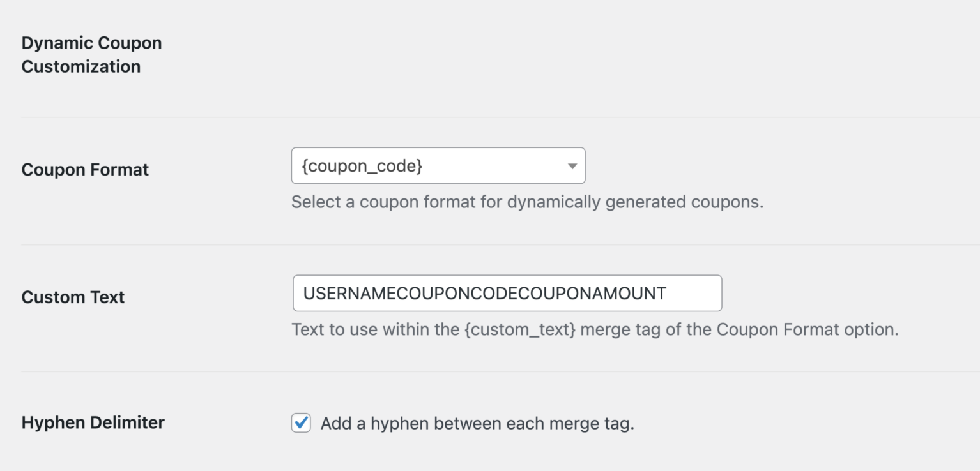980x471 pixels.
Task: Click the coupon format helper description text
Action: point(528,202)
